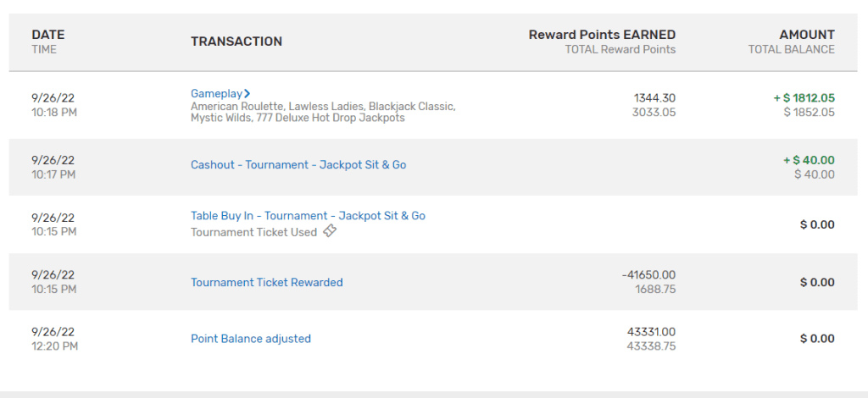Click the 1344.30 points earned value
The image size is (868, 398).
(654, 98)
